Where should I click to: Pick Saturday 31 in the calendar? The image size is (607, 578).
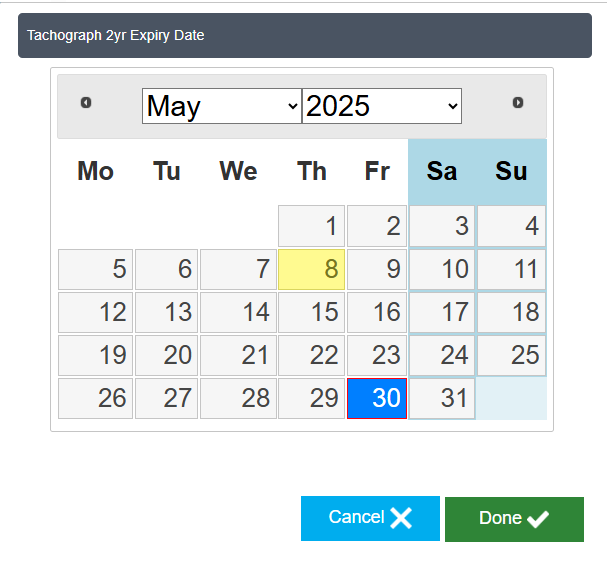[442, 398]
